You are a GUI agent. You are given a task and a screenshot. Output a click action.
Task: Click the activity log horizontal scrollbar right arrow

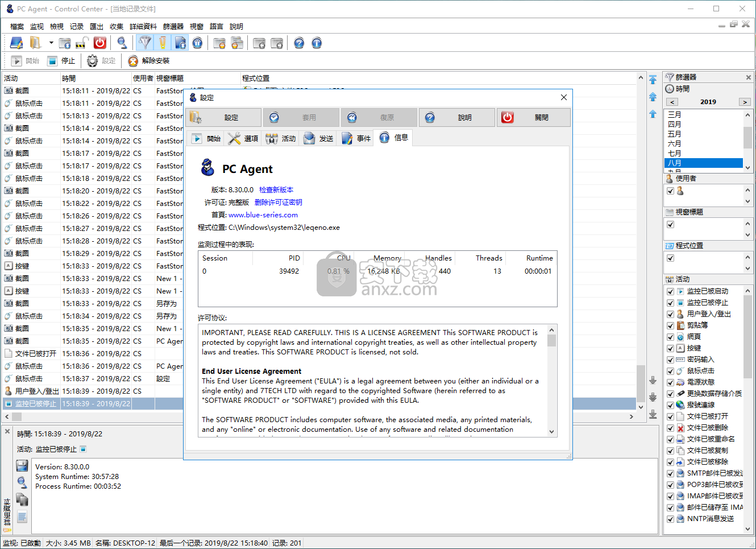pyautogui.click(x=631, y=417)
